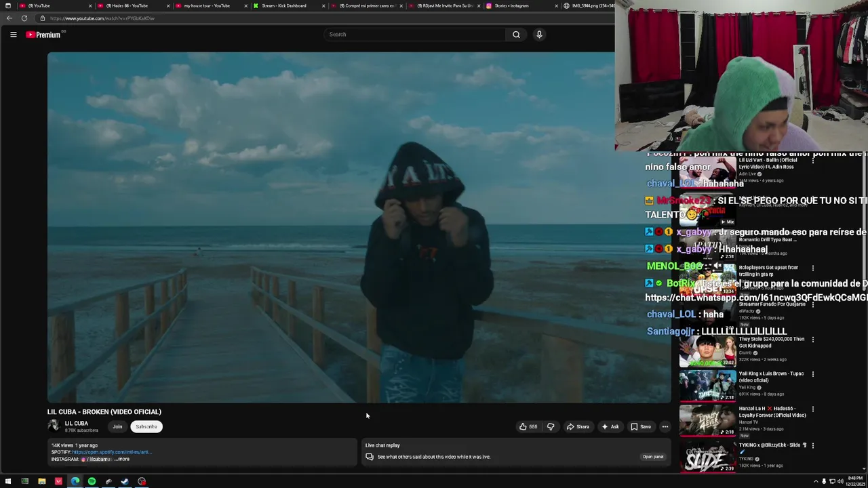Image resolution: width=868 pixels, height=488 pixels.
Task: Open the LIL CUBA channel name link
Action: pyautogui.click(x=76, y=424)
